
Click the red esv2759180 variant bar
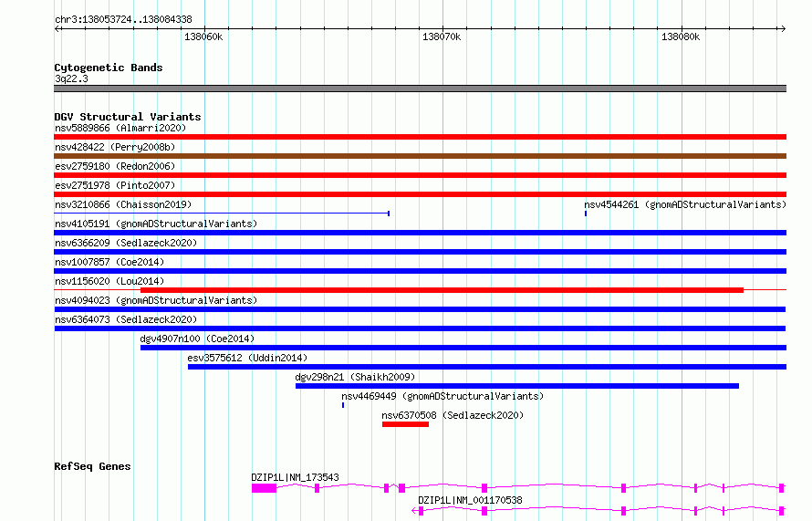point(420,175)
